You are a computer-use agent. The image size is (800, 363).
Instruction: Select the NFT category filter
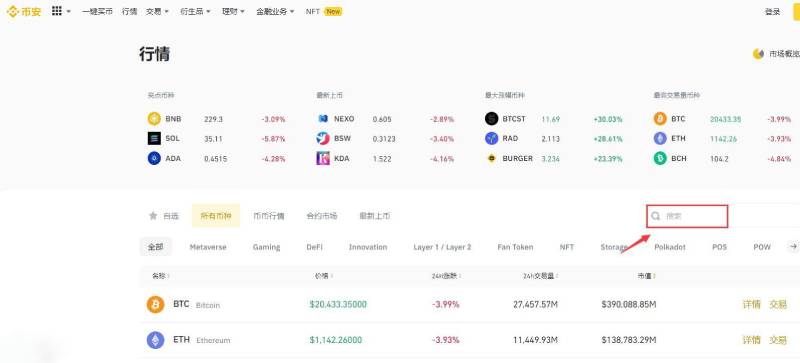point(567,247)
